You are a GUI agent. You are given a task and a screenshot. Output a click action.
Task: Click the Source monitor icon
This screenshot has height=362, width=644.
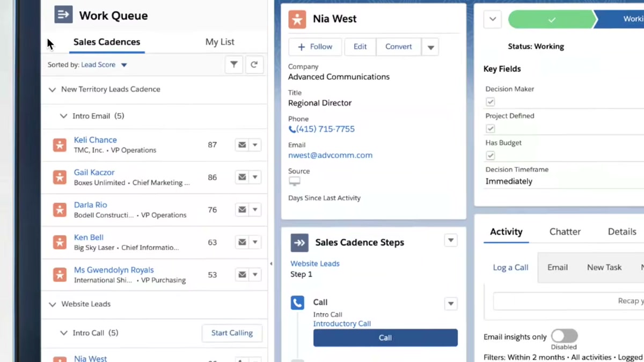click(x=295, y=182)
